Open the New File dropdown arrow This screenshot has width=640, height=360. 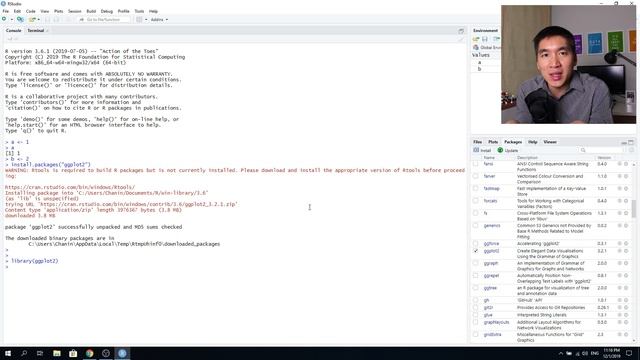click(x=11, y=20)
